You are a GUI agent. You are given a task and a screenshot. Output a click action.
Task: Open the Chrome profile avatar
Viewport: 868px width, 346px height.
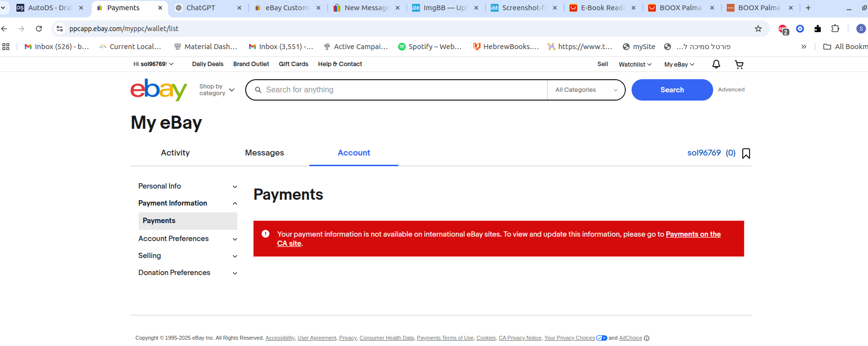pyautogui.click(x=861, y=29)
